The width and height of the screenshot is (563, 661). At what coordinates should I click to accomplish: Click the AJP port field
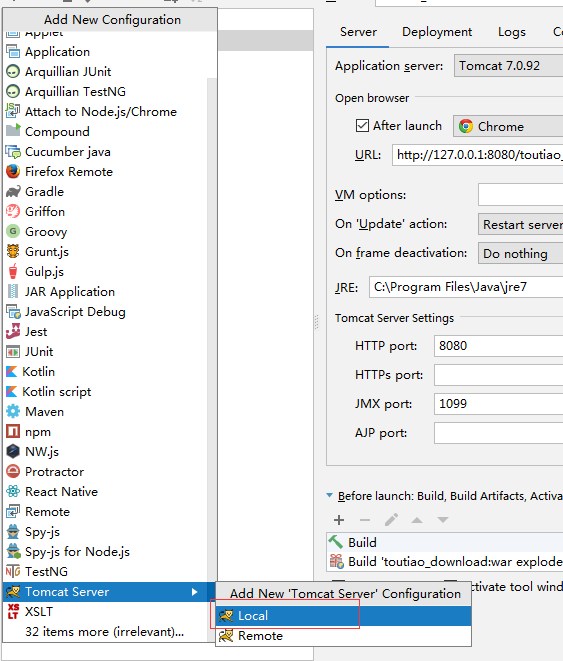coord(499,433)
